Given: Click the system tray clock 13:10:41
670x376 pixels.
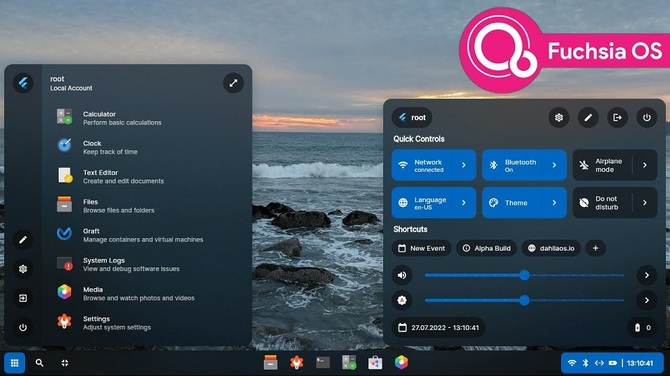Looking at the screenshot, I should pos(640,363).
